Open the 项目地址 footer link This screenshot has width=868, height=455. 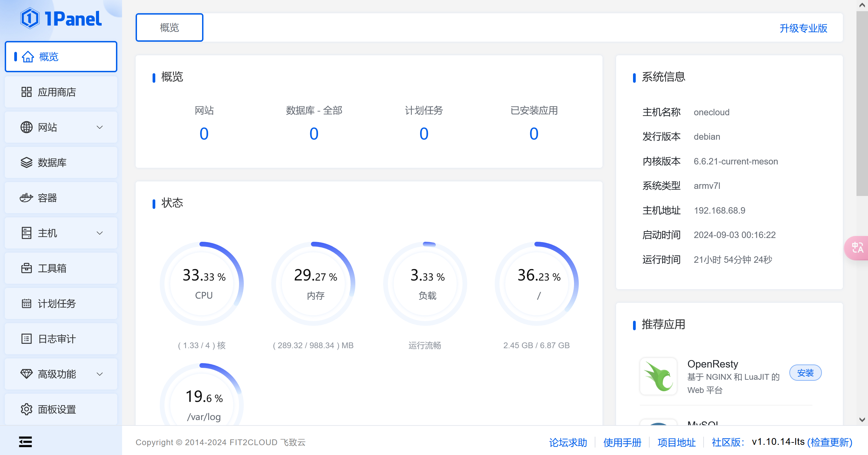pos(676,442)
